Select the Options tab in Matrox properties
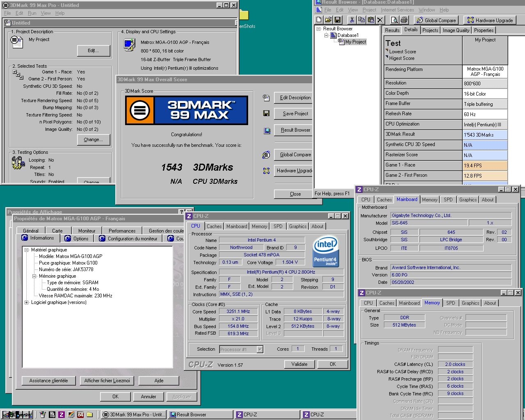 click(x=77, y=239)
